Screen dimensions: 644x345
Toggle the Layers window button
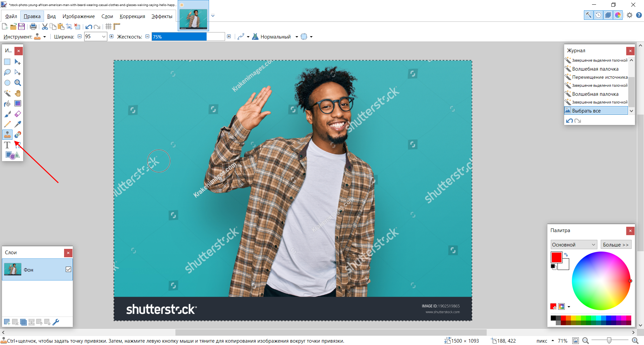point(608,15)
